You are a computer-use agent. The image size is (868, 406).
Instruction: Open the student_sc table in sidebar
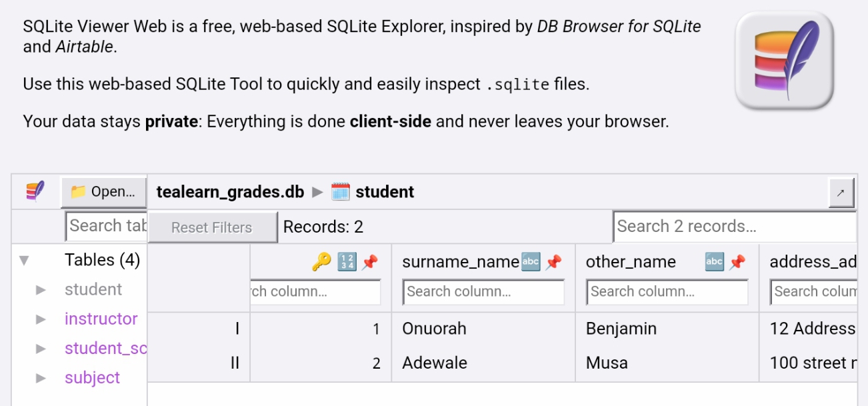[x=105, y=348]
